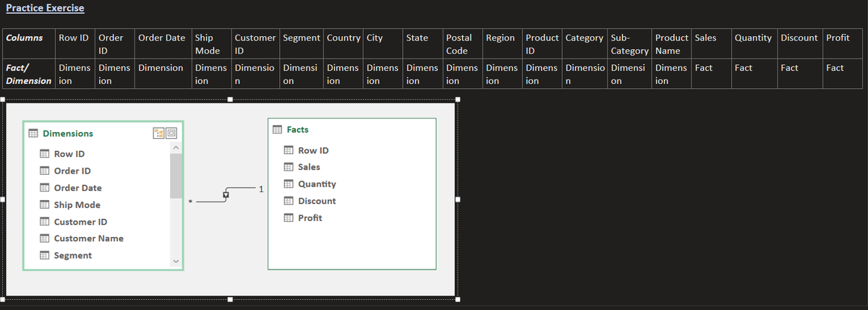The width and height of the screenshot is (868, 310).
Task: Click the 'Fact/ Dimension' row label cell
Action: (x=28, y=74)
